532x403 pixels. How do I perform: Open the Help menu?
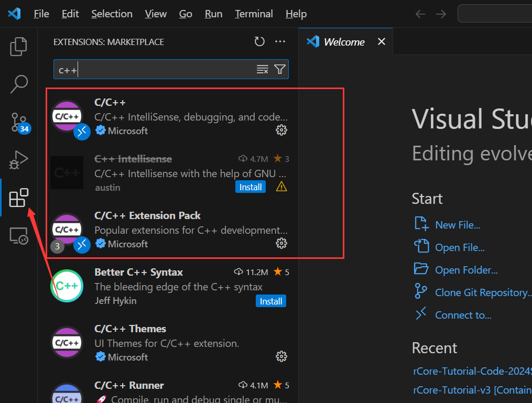296,14
